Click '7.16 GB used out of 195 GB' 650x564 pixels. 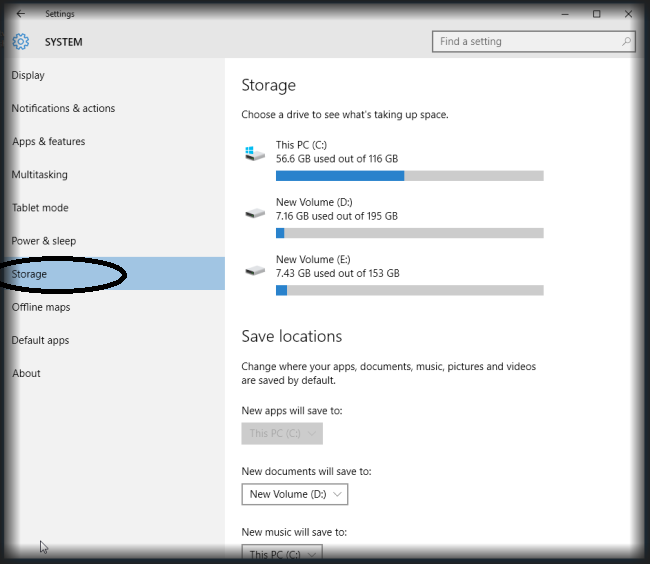coord(337,216)
